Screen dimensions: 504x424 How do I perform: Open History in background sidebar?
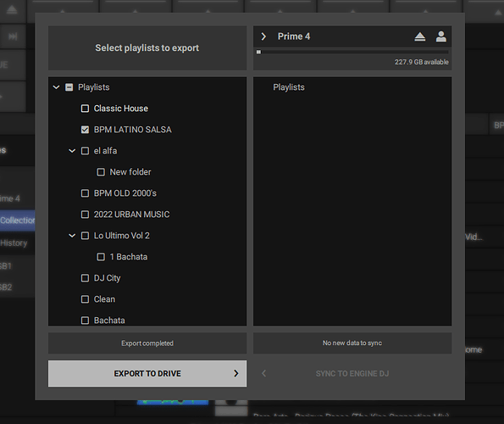tap(14, 243)
